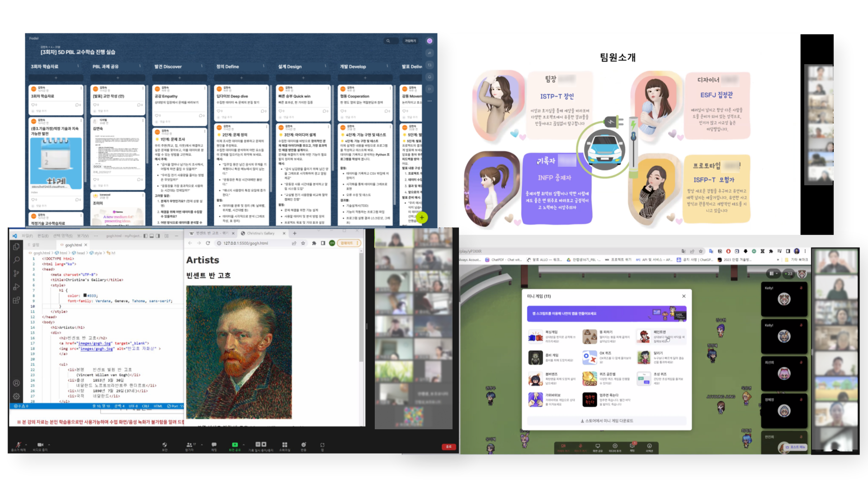Click 스토어에서 미니 게임 다운로드 button

[607, 421]
